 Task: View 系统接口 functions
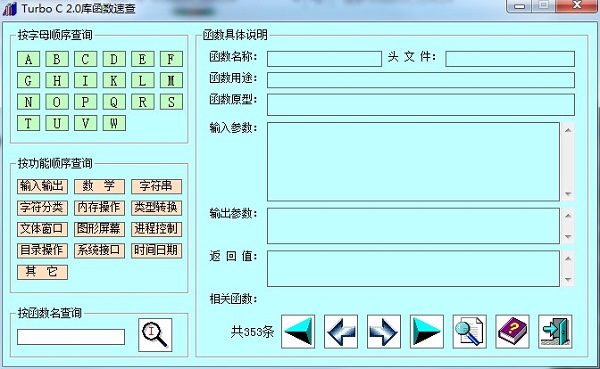99,251
